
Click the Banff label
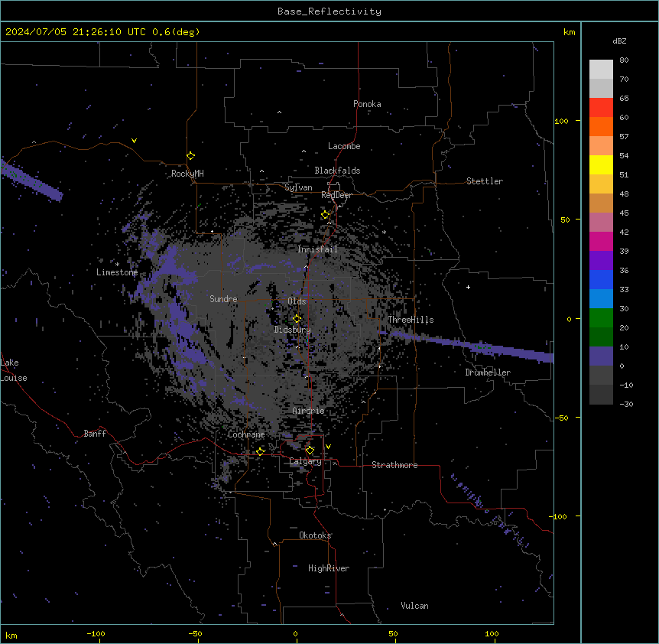pyautogui.click(x=95, y=434)
